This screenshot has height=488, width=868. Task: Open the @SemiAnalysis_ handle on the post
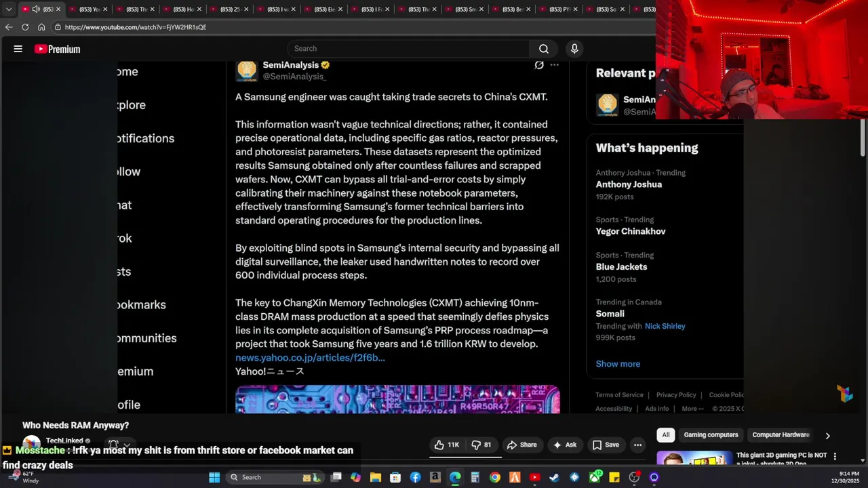pyautogui.click(x=294, y=77)
